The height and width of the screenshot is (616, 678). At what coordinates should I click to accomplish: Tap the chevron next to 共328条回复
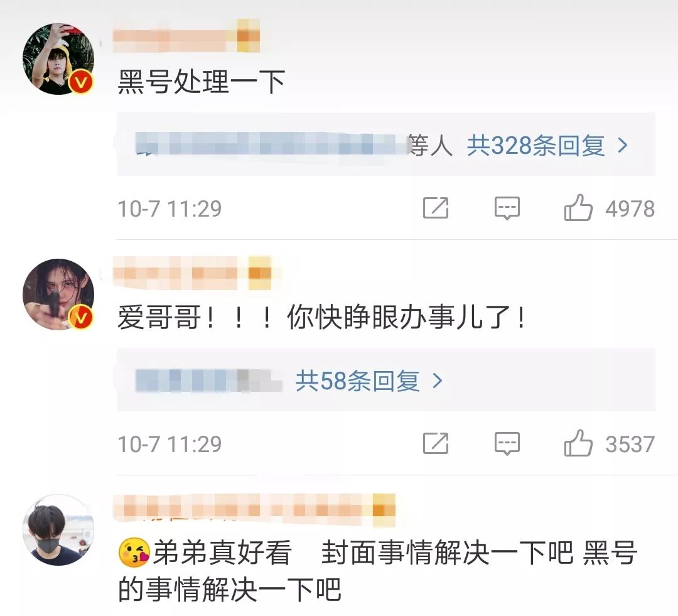coord(622,145)
